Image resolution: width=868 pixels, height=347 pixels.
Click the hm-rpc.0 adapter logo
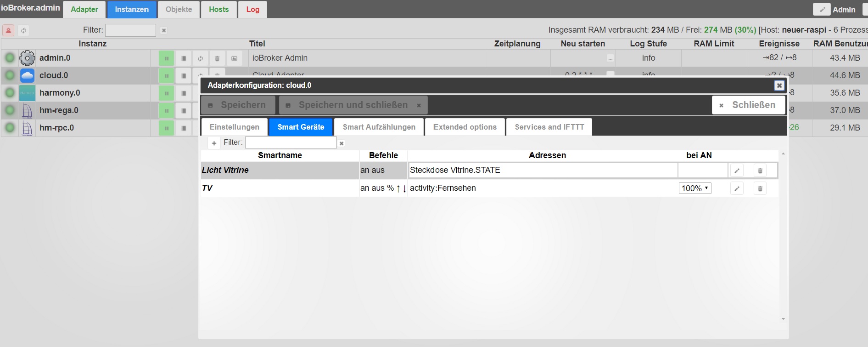pos(28,128)
